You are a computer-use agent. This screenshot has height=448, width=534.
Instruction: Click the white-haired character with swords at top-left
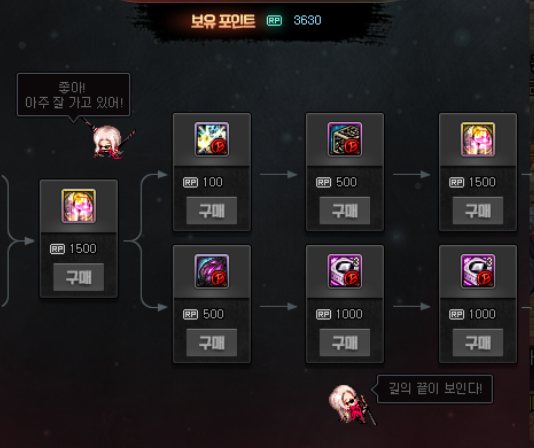point(109,141)
